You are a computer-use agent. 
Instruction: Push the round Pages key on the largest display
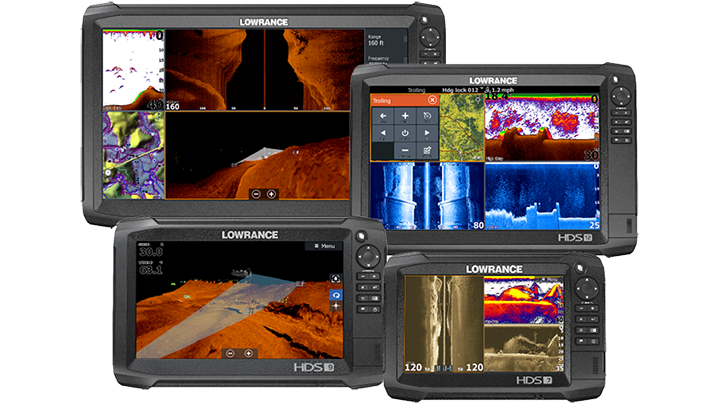pyautogui.click(x=424, y=20)
